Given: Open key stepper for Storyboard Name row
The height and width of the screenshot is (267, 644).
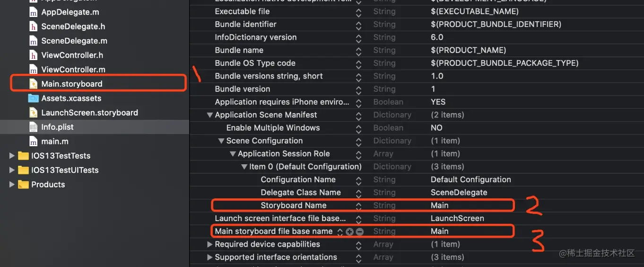Looking at the screenshot, I should 359,205.
